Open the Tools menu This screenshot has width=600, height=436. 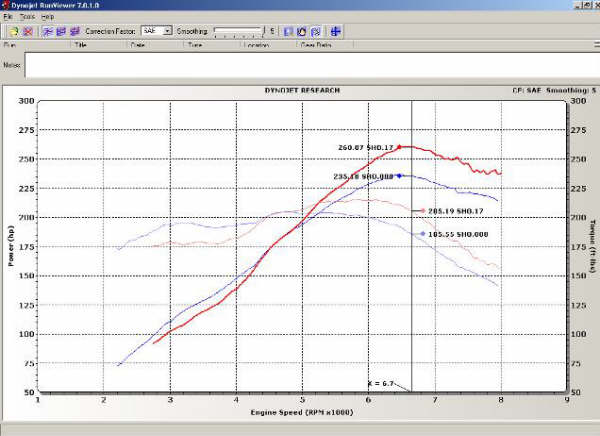click(27, 17)
